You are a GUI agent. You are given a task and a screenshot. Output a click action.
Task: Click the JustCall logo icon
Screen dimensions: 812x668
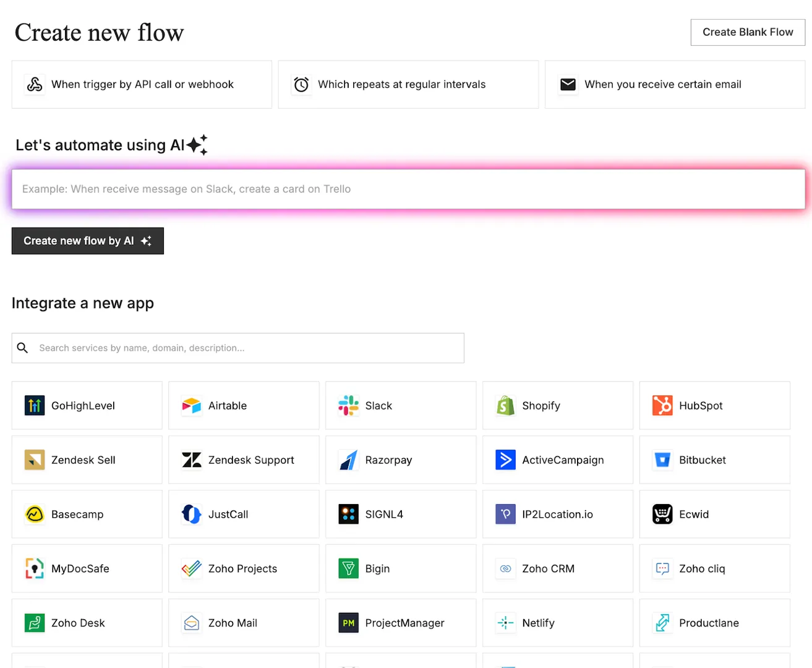192,515
